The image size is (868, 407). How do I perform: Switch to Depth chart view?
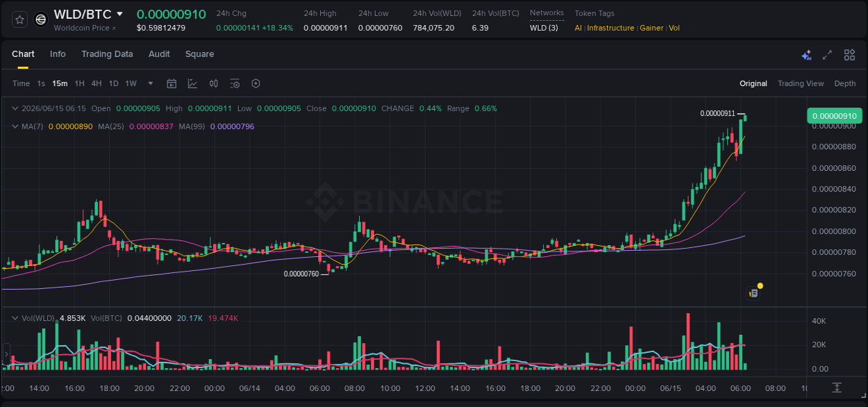(845, 83)
